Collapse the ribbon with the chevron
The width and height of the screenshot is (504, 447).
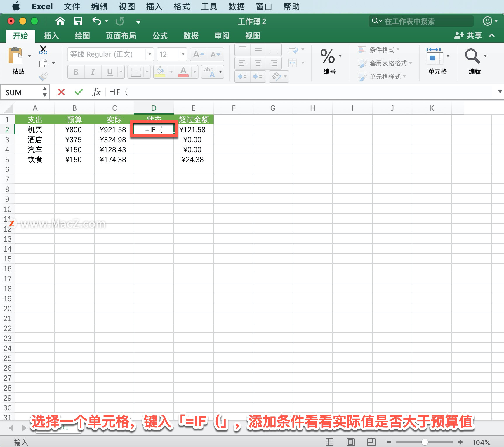click(492, 36)
